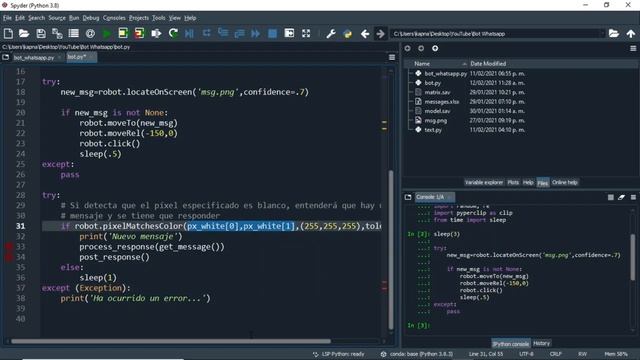This screenshot has width=640, height=360.
Task: Open the Projects menu
Action: pos(139,18)
